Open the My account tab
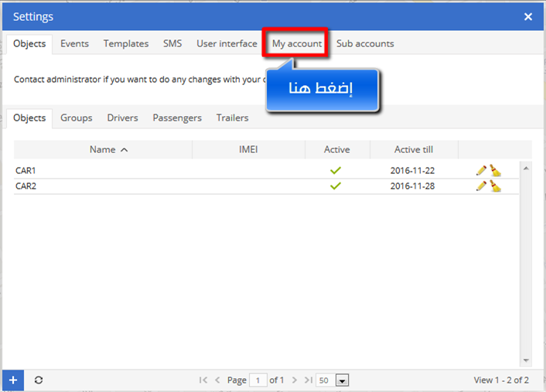The width and height of the screenshot is (546, 392). pos(297,44)
